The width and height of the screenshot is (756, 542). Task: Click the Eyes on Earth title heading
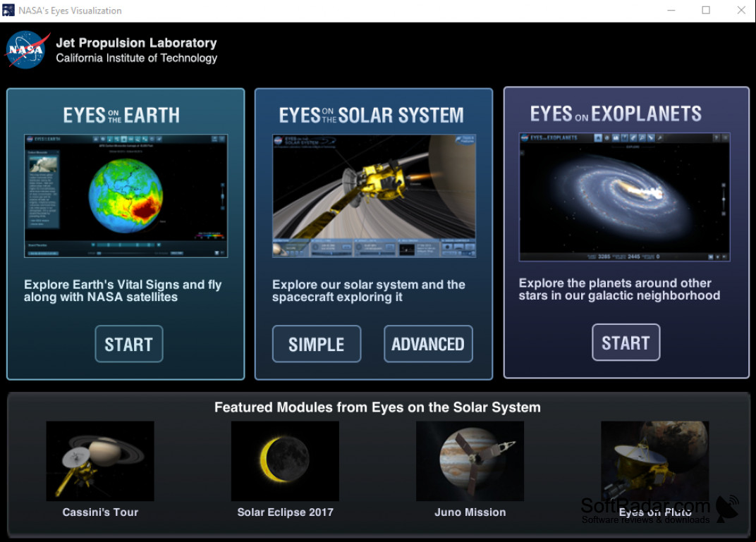121,115
